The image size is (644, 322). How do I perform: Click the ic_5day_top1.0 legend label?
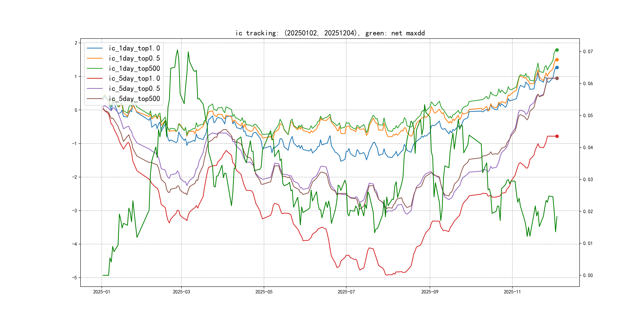pyautogui.click(x=134, y=79)
